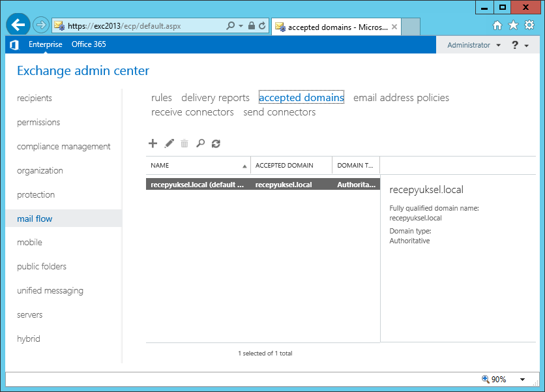Open public folders section
This screenshot has width=545, height=392.
click(42, 266)
